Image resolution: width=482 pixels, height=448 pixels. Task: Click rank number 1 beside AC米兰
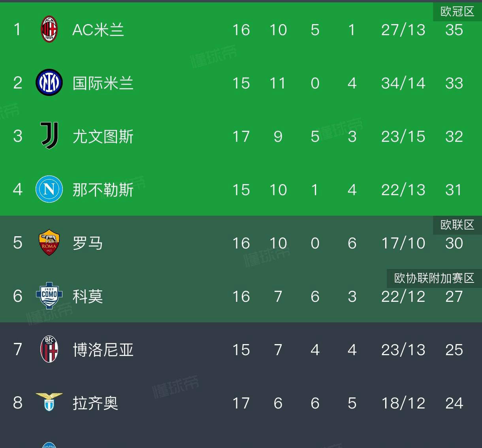point(17,30)
